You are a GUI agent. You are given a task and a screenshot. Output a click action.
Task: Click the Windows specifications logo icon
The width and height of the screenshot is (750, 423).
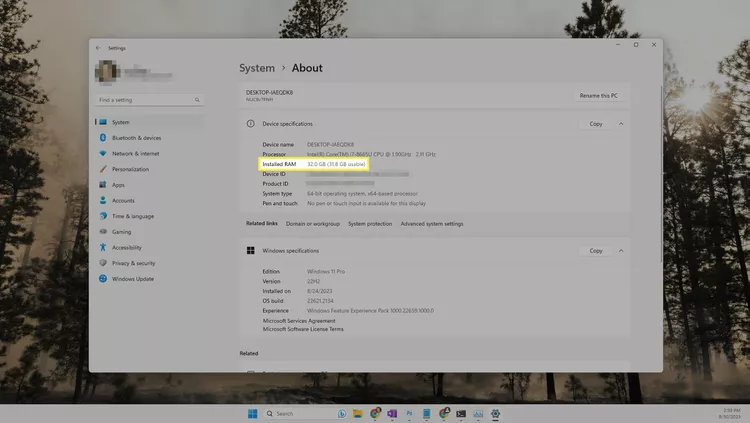251,251
